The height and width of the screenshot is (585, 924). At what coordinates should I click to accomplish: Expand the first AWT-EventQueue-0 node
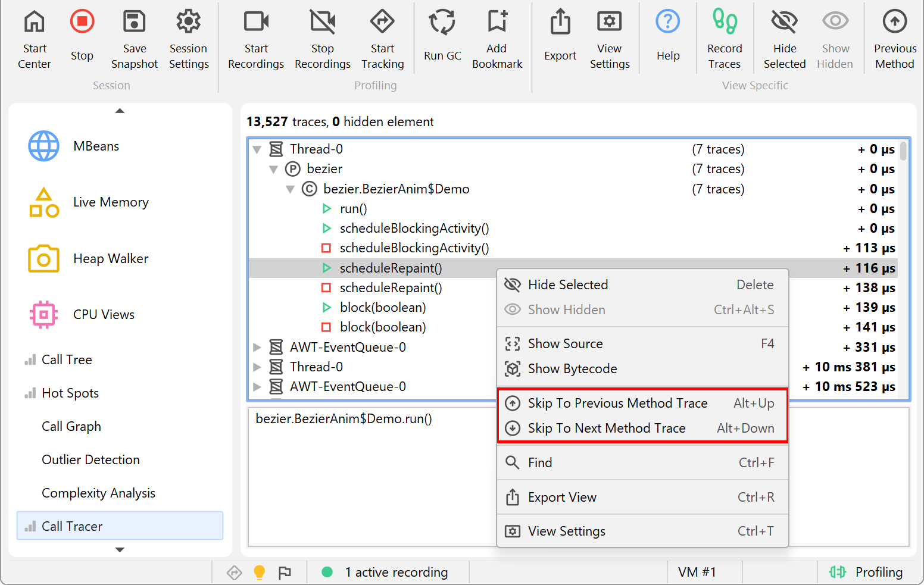click(x=257, y=348)
